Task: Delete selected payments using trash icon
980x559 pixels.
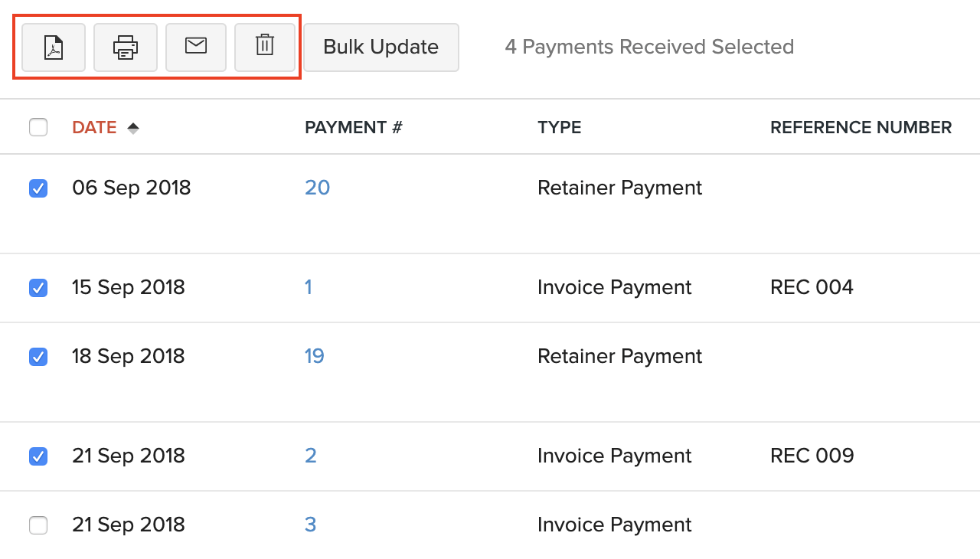Action: (x=264, y=47)
